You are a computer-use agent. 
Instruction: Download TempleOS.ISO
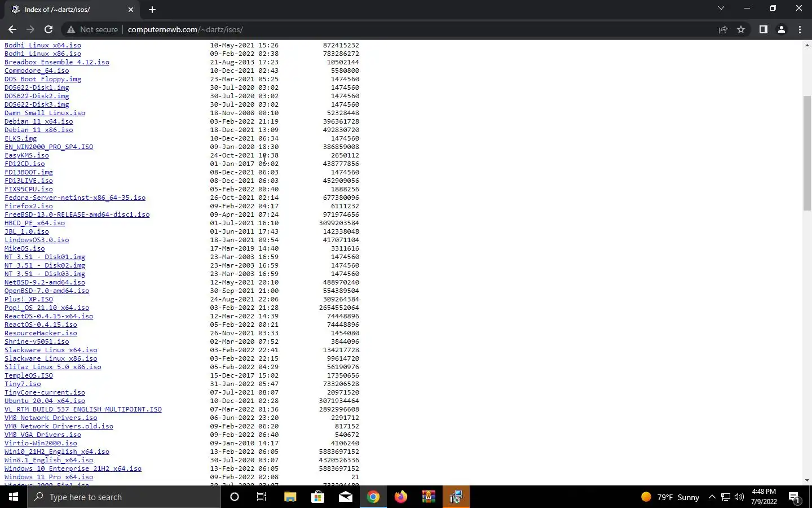pyautogui.click(x=29, y=375)
